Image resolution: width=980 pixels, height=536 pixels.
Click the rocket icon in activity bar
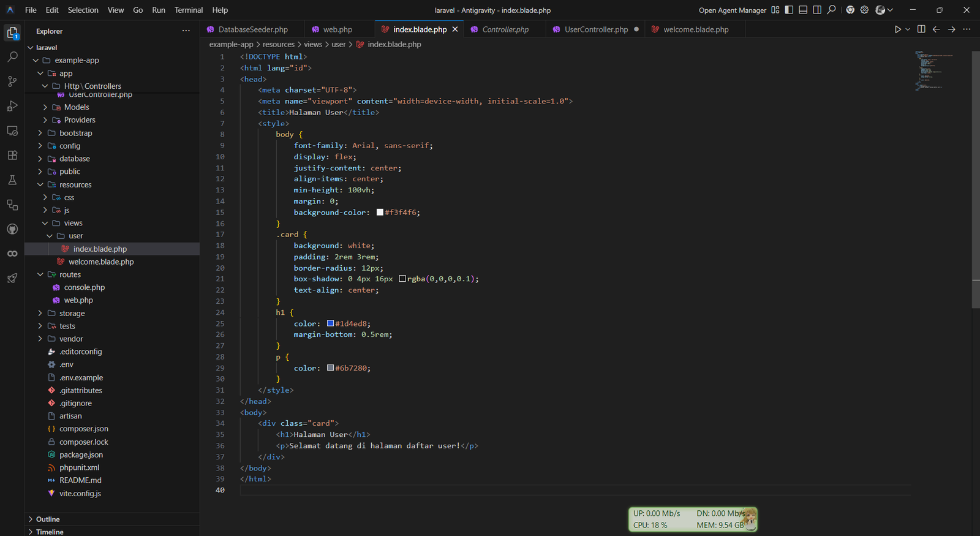[x=12, y=278]
